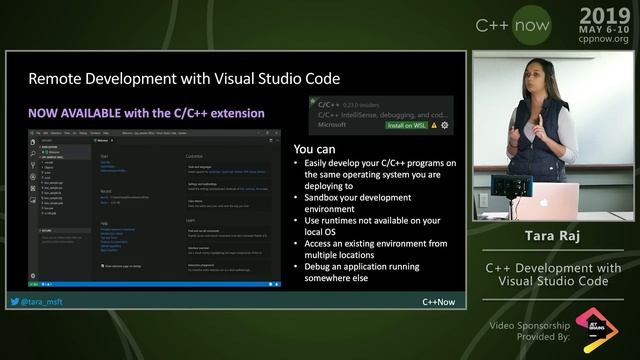Open the Help menu in VS Code
Image resolution: width=640 pixels, height=360 pixels.
(106, 133)
